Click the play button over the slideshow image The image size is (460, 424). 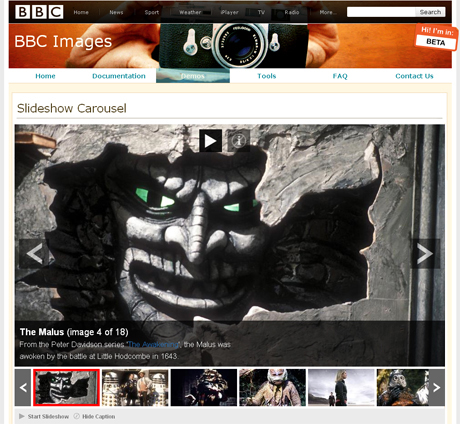click(x=211, y=141)
